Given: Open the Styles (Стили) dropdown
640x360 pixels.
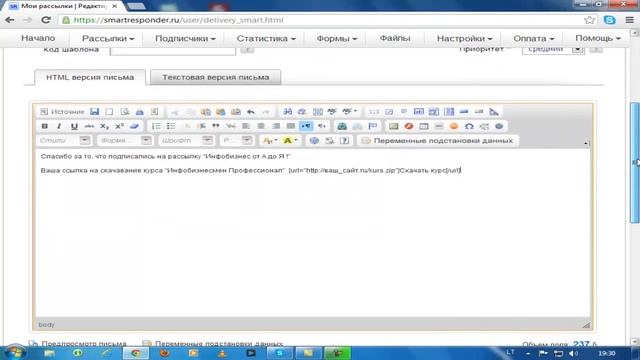Looking at the screenshot, I should point(64,140).
